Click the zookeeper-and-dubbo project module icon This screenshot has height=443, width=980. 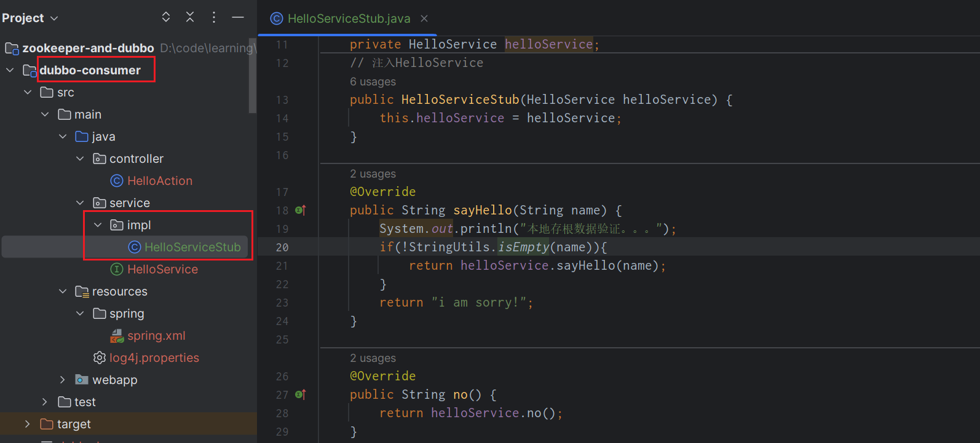click(12, 48)
